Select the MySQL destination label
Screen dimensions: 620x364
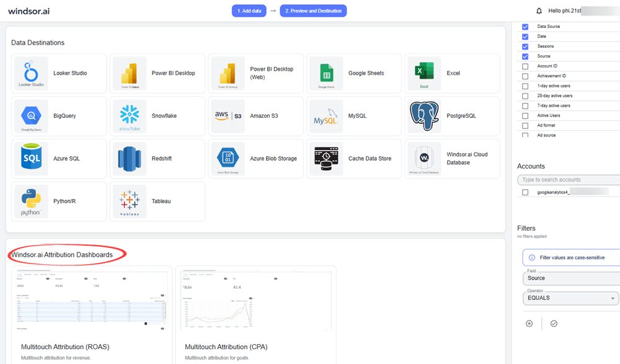(357, 116)
